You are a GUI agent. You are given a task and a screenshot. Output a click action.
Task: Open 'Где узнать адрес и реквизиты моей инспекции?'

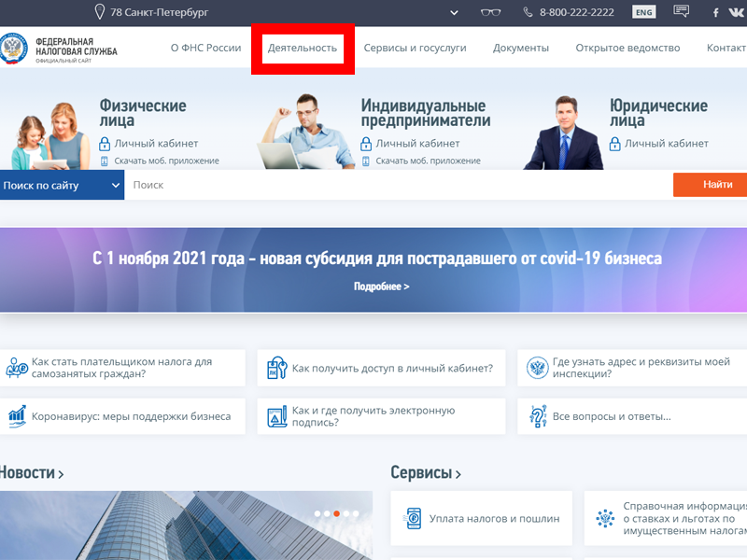click(x=641, y=368)
